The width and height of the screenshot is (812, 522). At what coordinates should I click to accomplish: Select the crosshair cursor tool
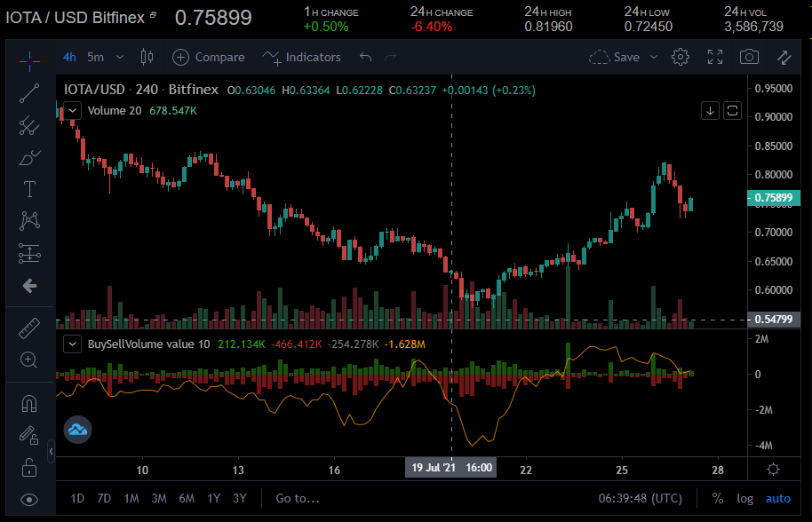pyautogui.click(x=29, y=61)
